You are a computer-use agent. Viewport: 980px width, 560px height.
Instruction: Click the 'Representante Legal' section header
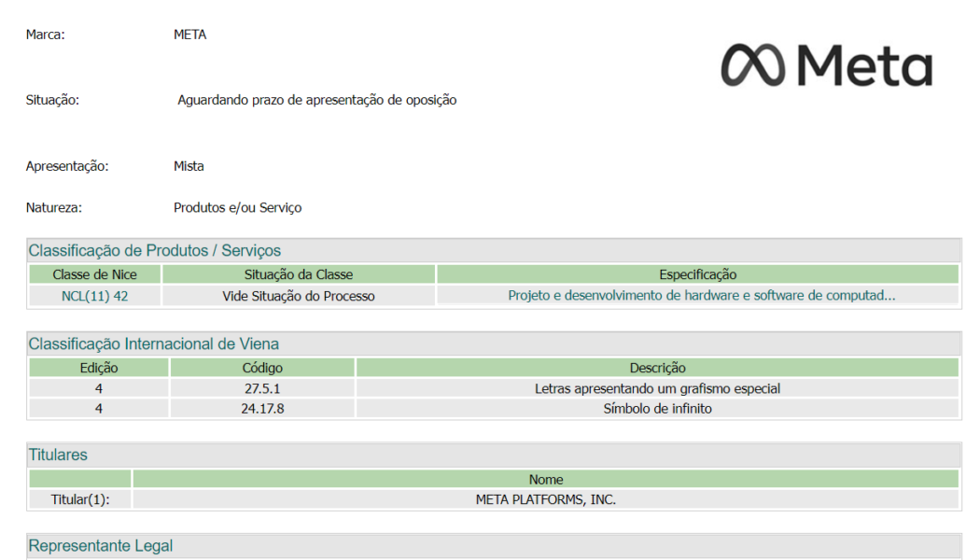tap(101, 546)
